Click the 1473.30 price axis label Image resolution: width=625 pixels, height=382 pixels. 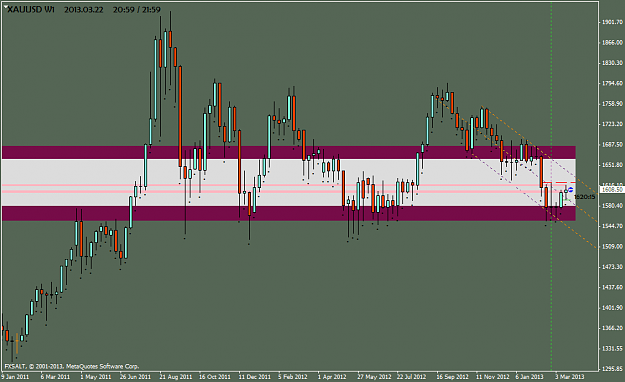click(612, 267)
